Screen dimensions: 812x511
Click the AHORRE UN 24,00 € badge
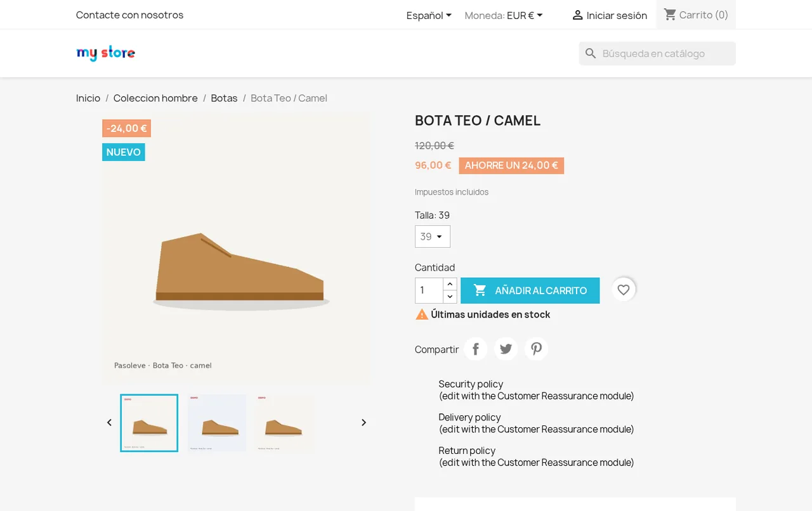coord(511,165)
